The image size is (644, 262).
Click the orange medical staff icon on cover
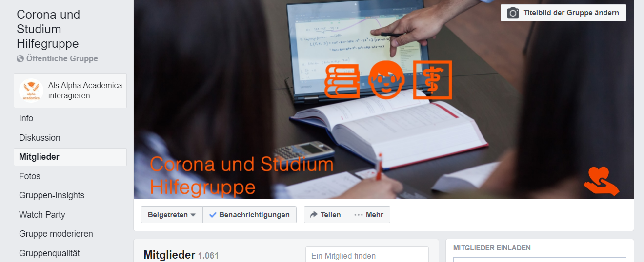pyautogui.click(x=433, y=80)
